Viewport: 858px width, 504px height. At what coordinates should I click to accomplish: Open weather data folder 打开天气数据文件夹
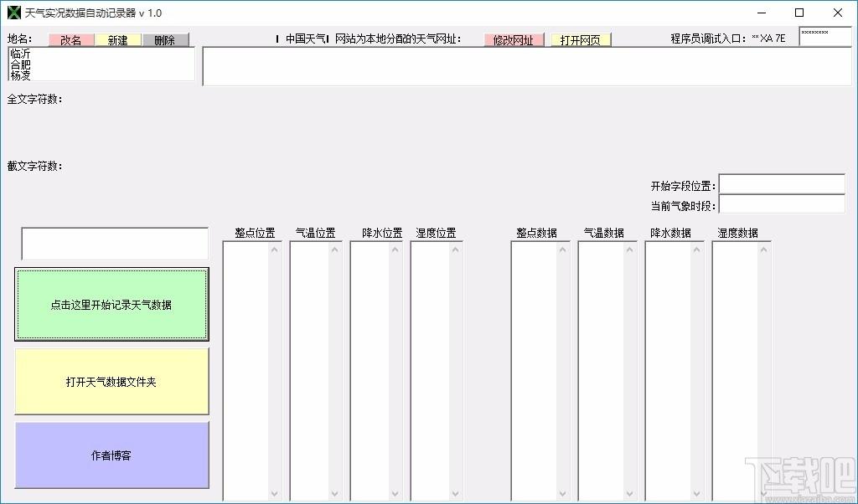click(x=111, y=382)
